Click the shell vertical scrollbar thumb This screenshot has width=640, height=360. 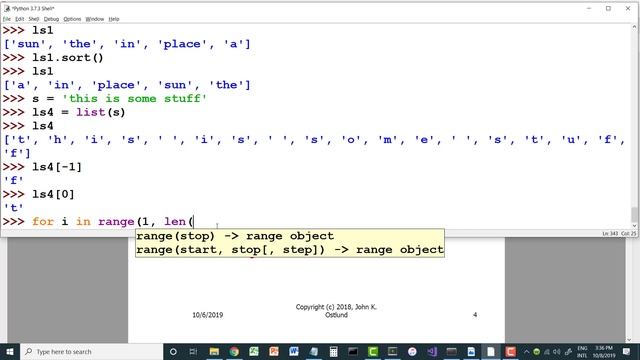[x=634, y=214]
